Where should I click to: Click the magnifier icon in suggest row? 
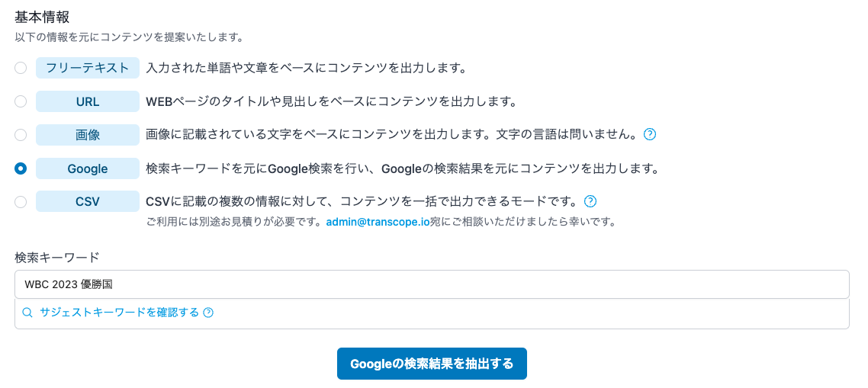pyautogui.click(x=27, y=313)
